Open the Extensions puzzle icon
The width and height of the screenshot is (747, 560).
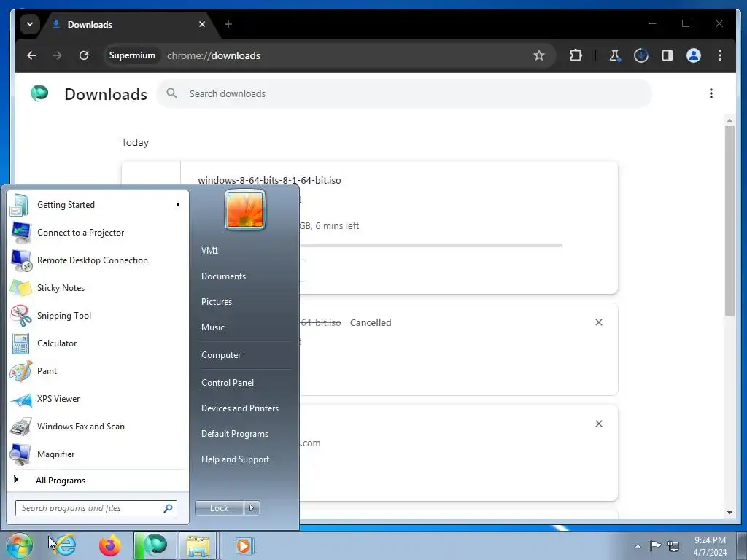576,55
